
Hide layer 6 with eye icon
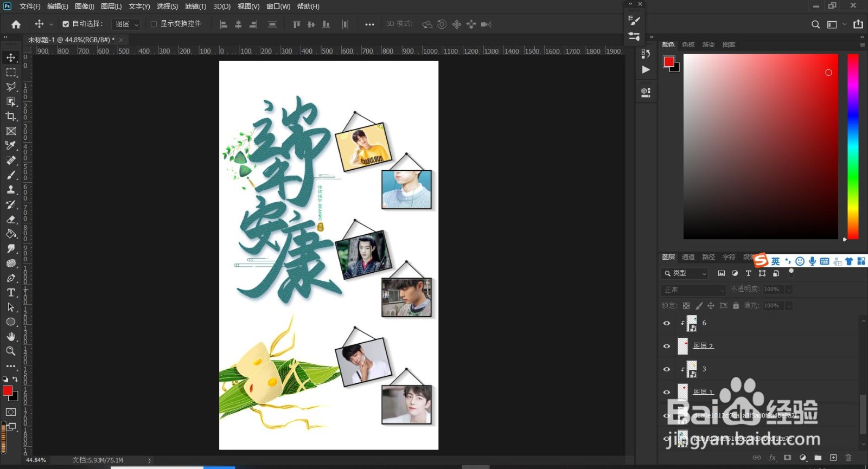pyautogui.click(x=667, y=323)
